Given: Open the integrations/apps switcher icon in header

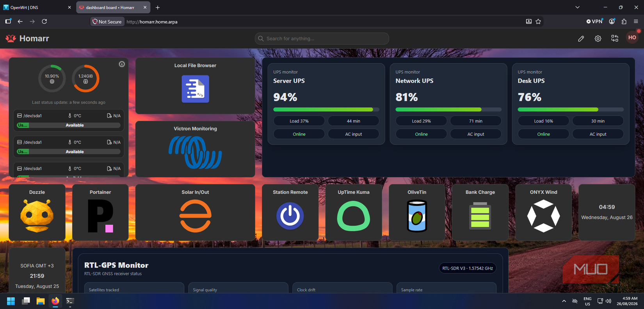Looking at the screenshot, I should pyautogui.click(x=615, y=38).
